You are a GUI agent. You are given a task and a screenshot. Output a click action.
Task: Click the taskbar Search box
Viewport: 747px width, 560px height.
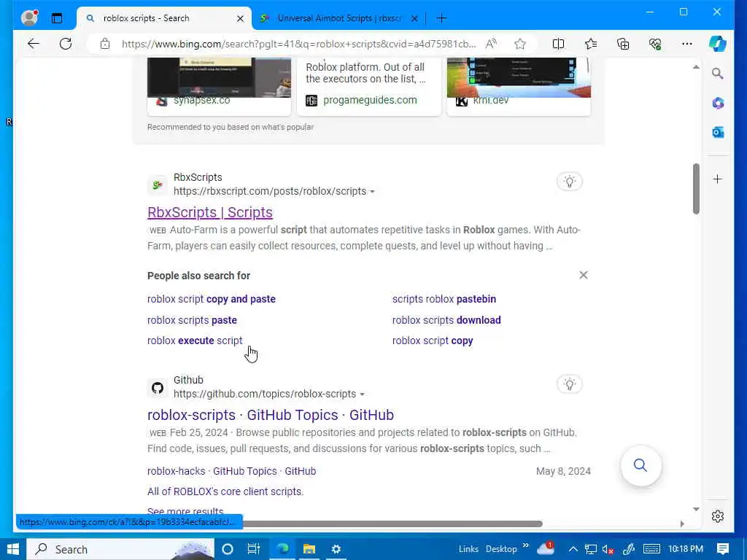120,549
